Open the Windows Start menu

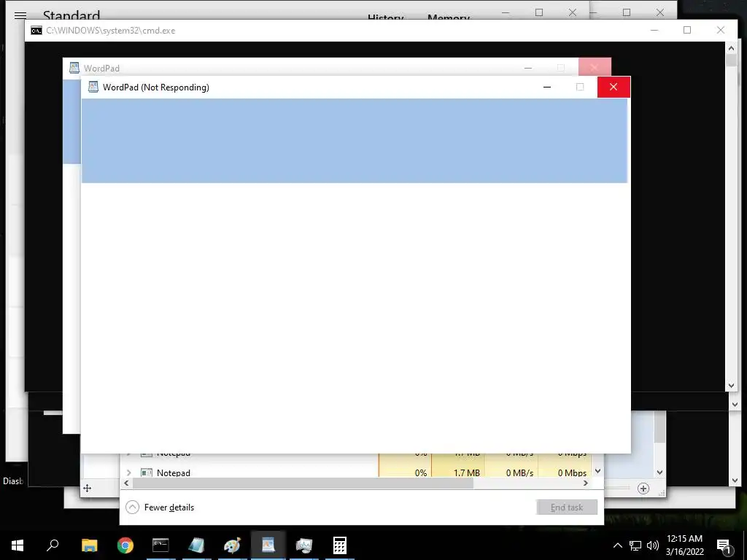[18, 545]
